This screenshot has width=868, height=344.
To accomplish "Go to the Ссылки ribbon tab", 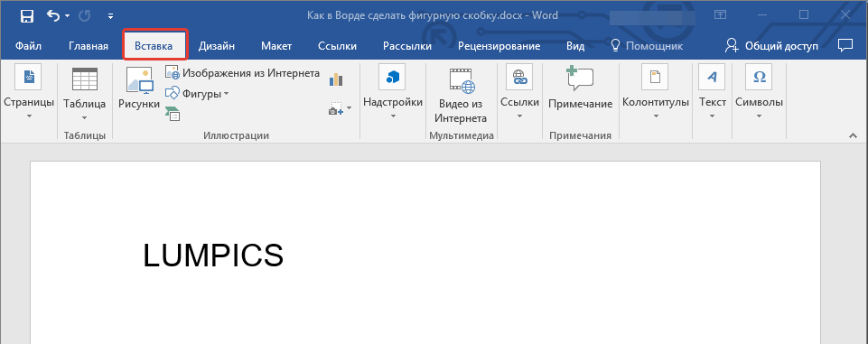I will coord(337,46).
